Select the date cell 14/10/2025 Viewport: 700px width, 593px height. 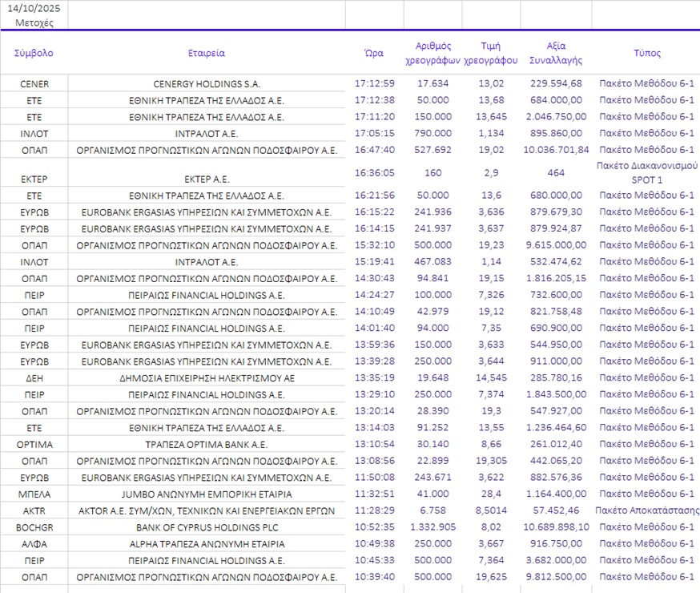[34, 7]
